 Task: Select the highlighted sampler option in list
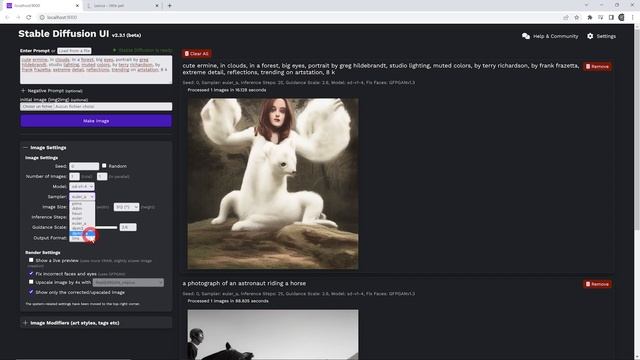82,233
